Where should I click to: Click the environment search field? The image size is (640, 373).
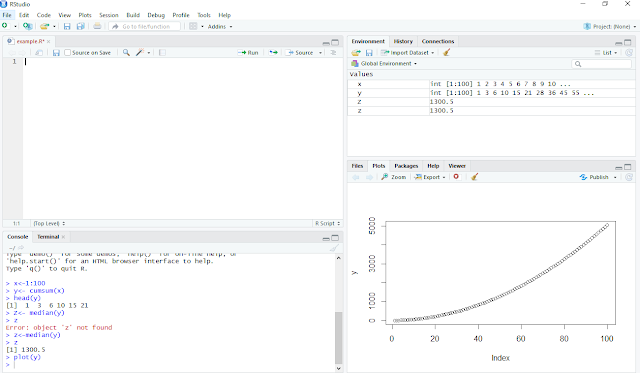[601, 64]
